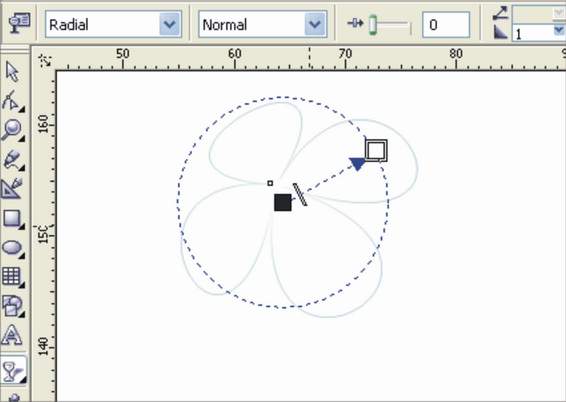Click the Edit Transparency icon
Viewport: 566px width, 402px height.
(x=20, y=23)
